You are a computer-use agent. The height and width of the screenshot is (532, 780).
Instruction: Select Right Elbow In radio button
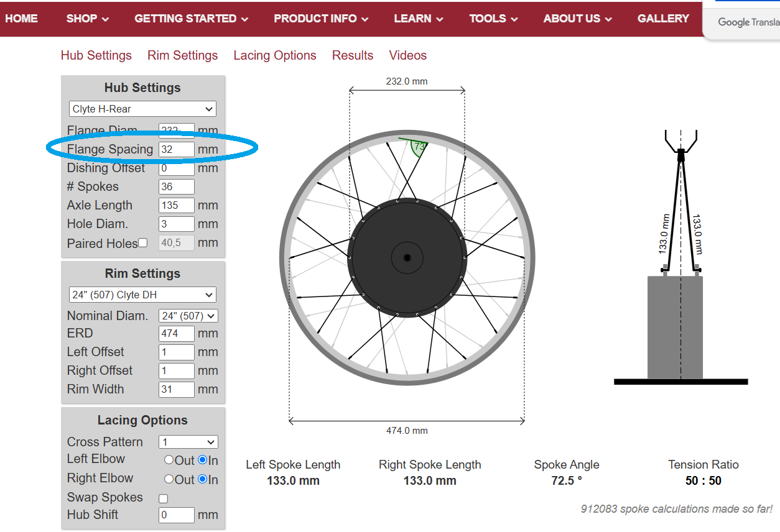coord(202,479)
